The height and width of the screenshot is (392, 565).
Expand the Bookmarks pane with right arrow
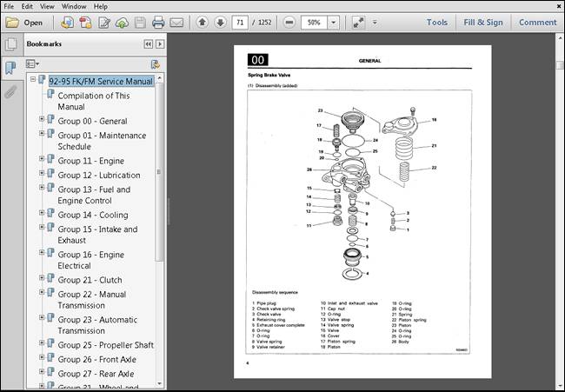160,44
